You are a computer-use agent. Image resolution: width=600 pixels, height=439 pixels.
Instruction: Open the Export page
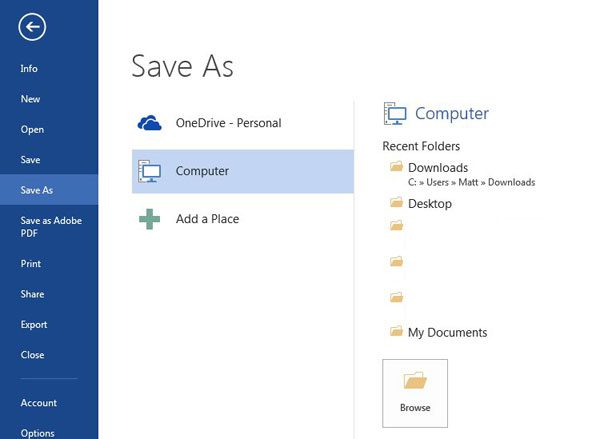pyautogui.click(x=34, y=325)
